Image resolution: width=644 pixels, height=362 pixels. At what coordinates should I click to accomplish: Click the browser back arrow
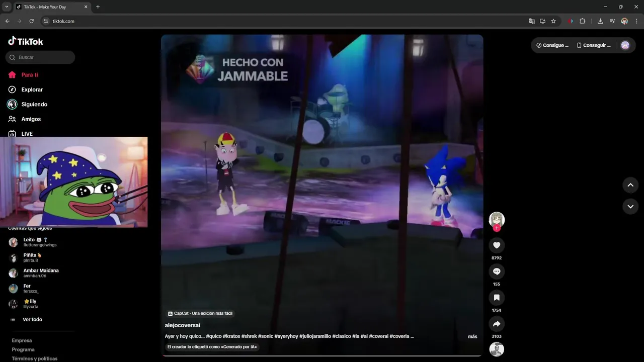(x=7, y=21)
